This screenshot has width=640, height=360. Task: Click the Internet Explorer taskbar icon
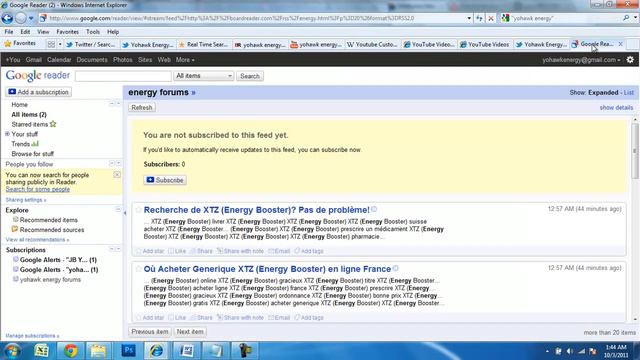(x=157, y=351)
